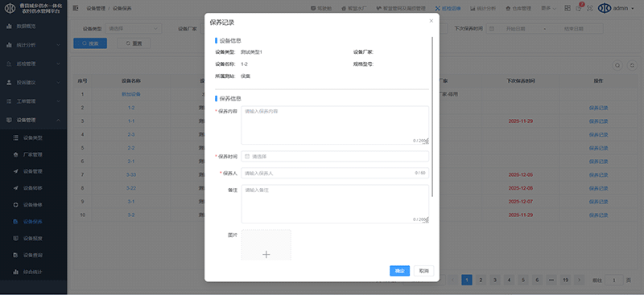This screenshot has width=644, height=295.
Task: Click the 取消 cancel button
Action: tap(424, 271)
